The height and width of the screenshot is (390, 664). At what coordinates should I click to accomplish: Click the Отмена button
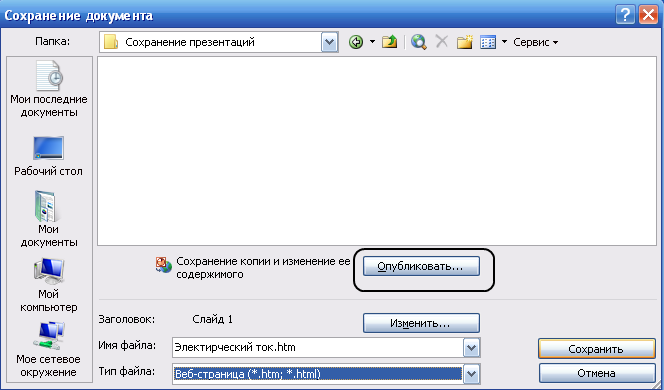tap(596, 373)
